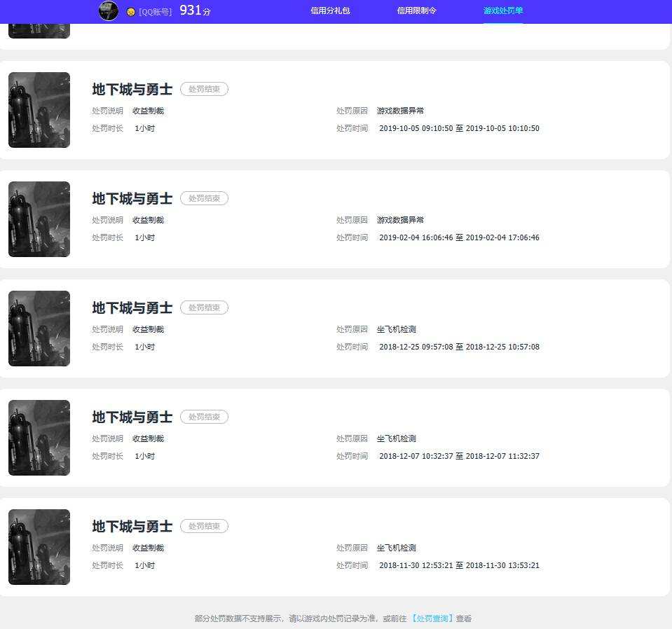Click 处罚结束 badge on the 2018-12-07 record
The width and height of the screenshot is (672, 629).
(x=204, y=417)
